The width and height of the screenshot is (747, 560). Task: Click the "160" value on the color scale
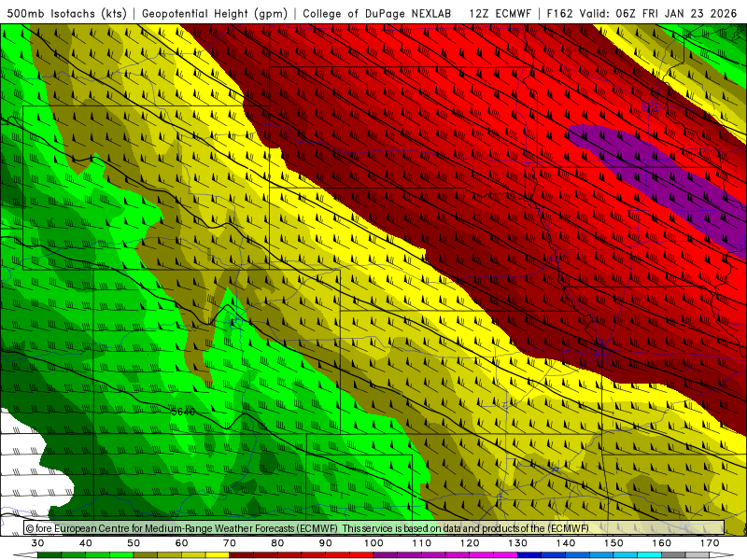(x=662, y=543)
